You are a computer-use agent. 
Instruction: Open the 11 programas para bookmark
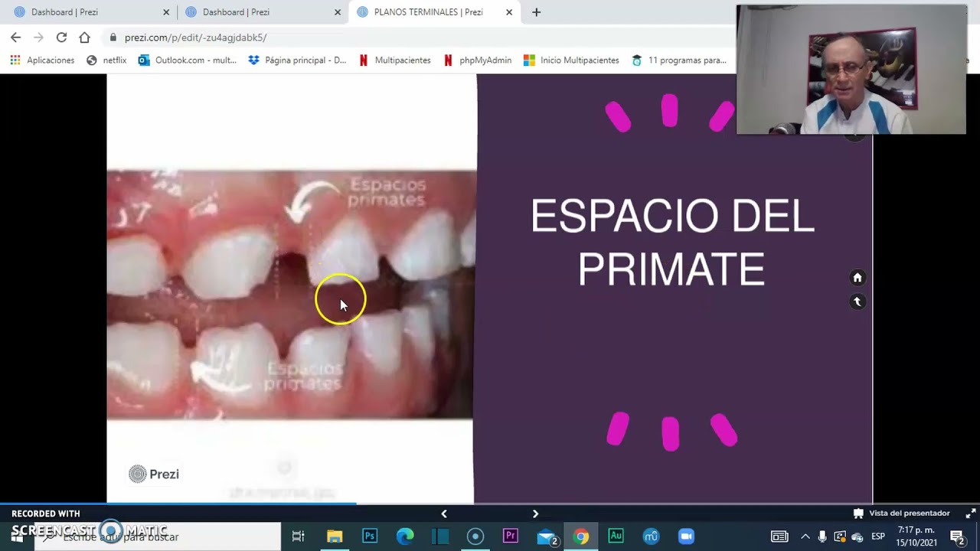pos(678,60)
